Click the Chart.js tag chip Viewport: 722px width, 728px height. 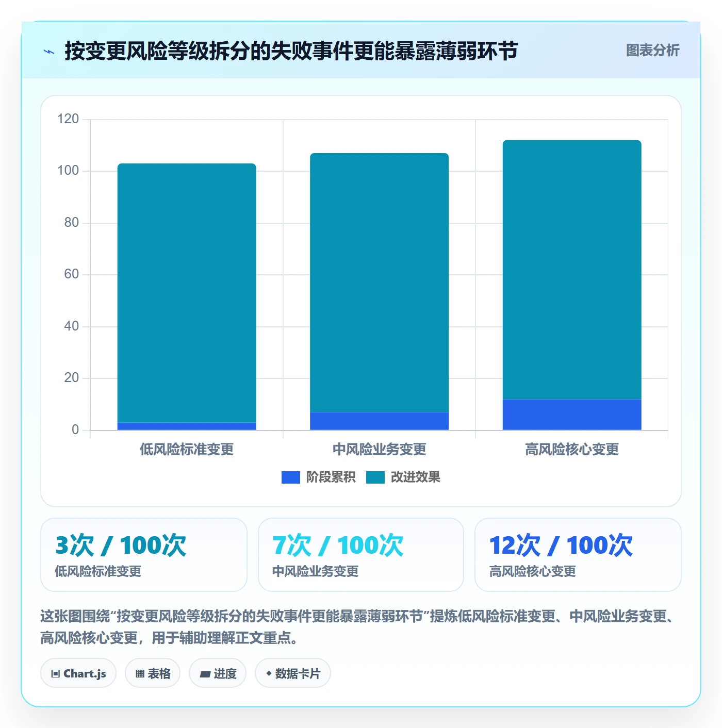click(x=78, y=673)
